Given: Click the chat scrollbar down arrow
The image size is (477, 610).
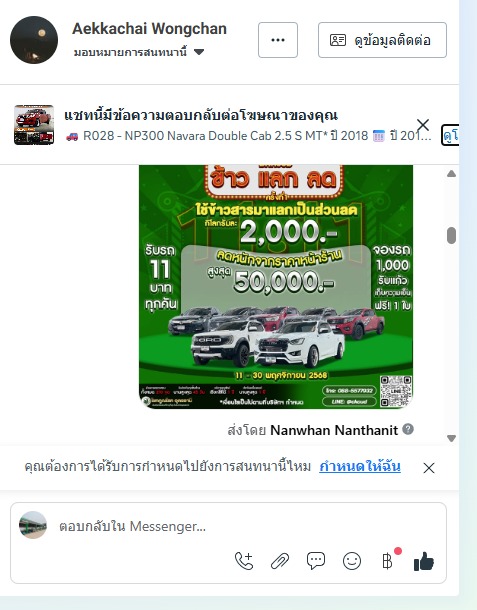Looking at the screenshot, I should 451,438.
